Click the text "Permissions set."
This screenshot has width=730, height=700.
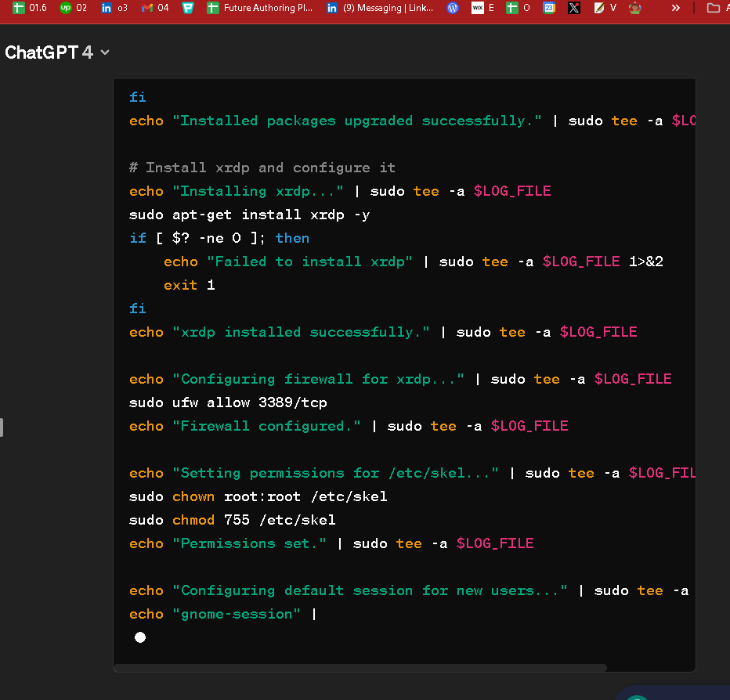(250, 543)
